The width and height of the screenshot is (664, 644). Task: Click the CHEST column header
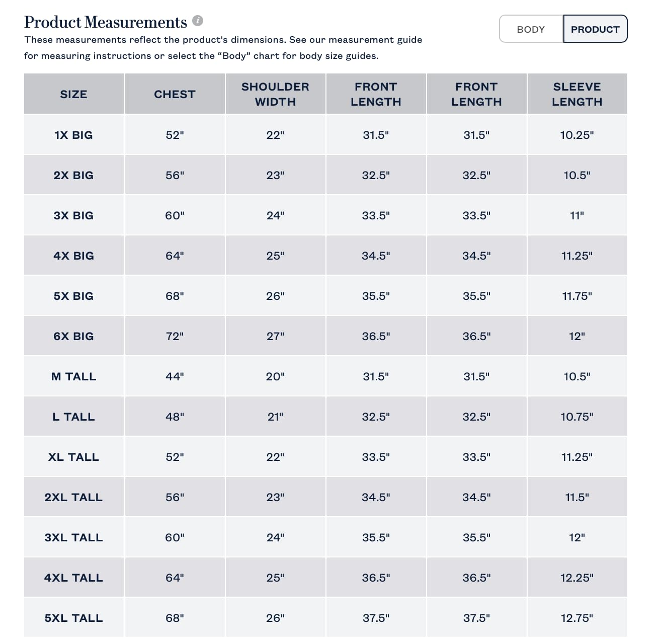[x=175, y=94]
